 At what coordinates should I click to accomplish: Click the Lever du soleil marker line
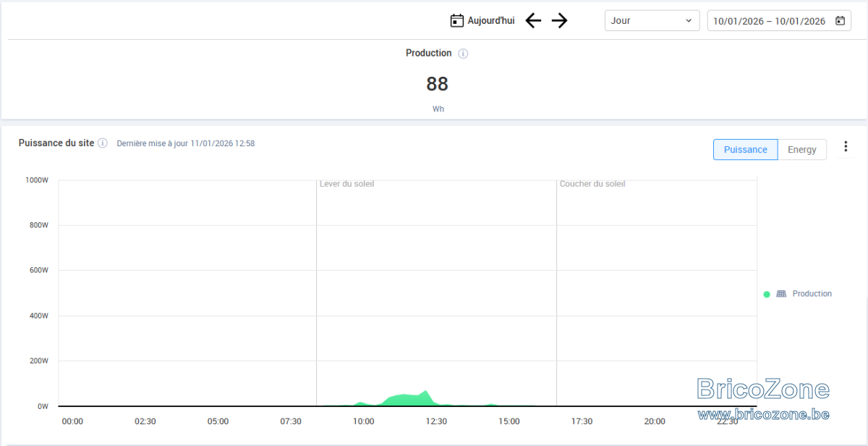click(x=316, y=293)
